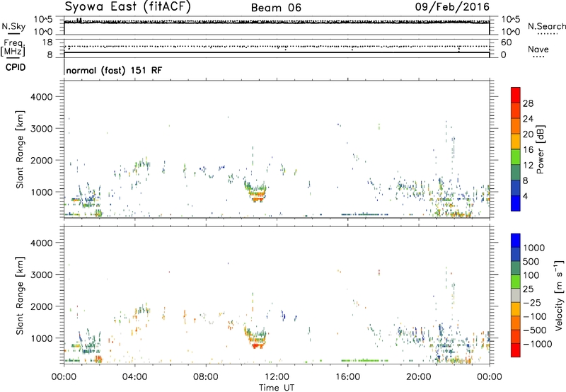566x392 pixels.
Task: Click the "60" Nave tick label
Action: [x=506, y=42]
